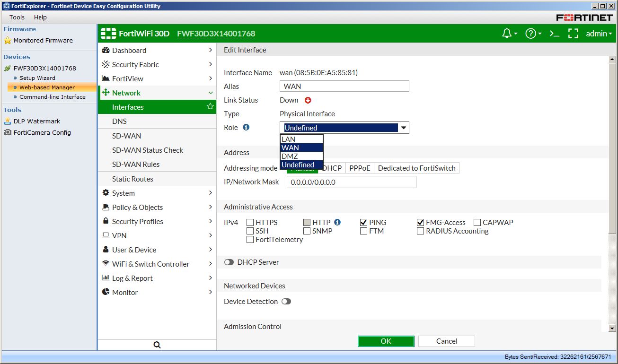
Task: Expand the System menu chevron
Action: tap(210, 193)
